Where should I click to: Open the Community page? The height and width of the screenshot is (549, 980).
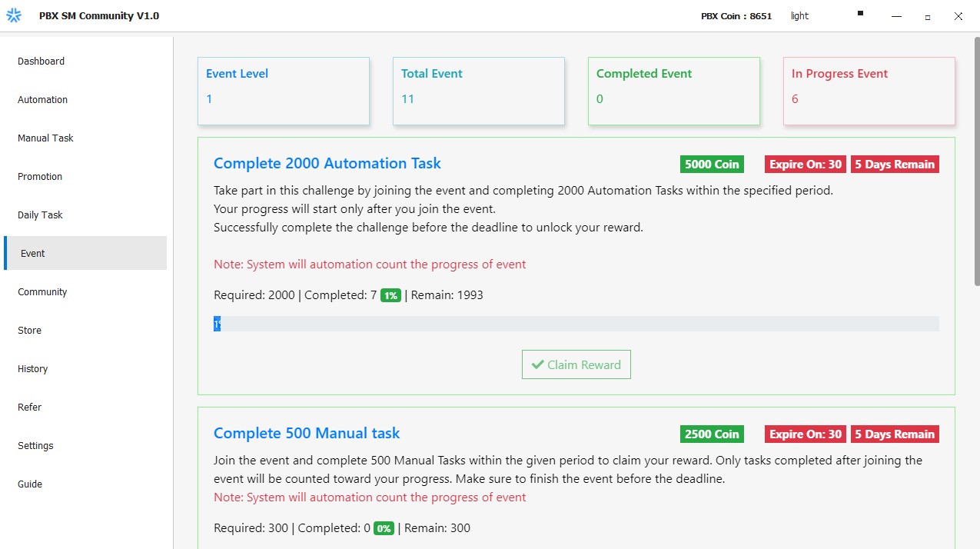(42, 292)
